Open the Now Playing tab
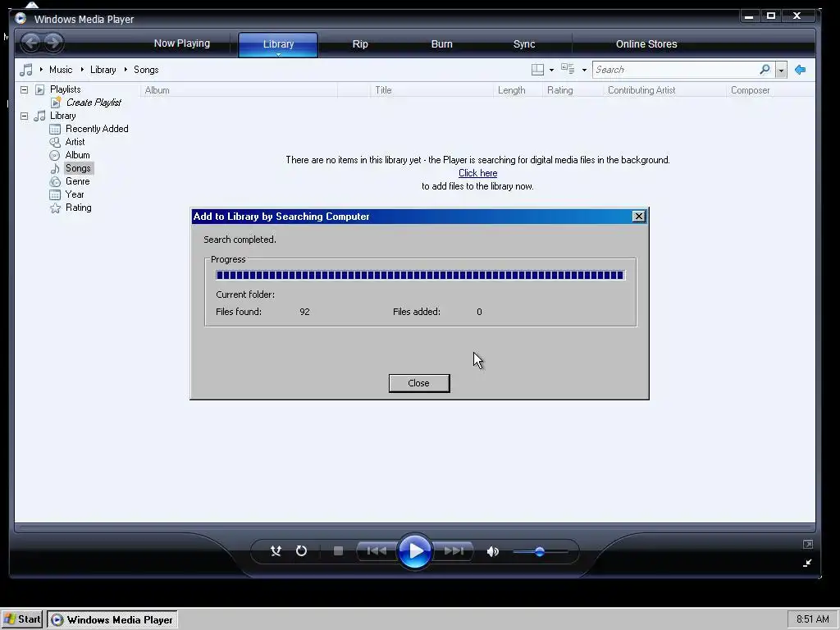This screenshot has width=840, height=630. click(x=182, y=43)
